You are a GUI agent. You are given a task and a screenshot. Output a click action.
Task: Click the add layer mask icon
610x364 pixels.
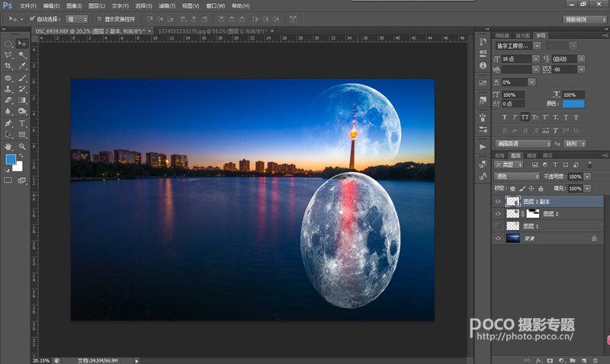pyautogui.click(x=550, y=360)
